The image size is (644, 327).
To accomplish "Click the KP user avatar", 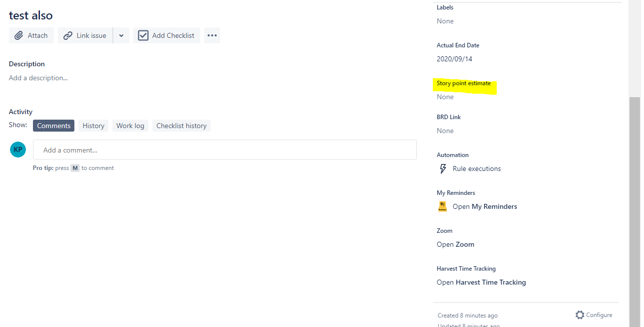I will point(18,150).
